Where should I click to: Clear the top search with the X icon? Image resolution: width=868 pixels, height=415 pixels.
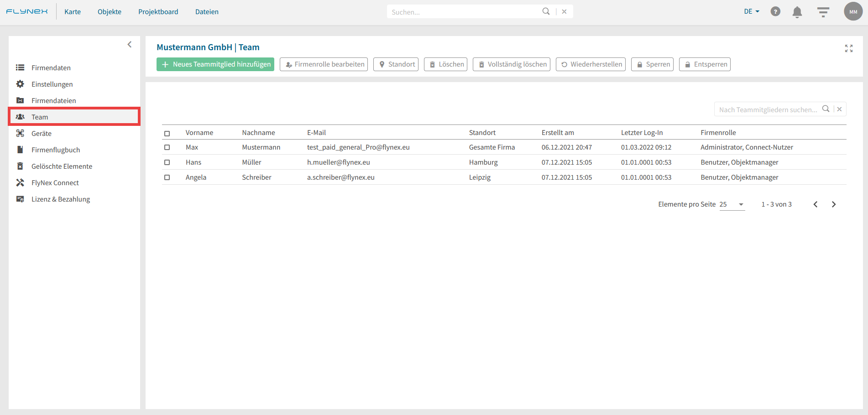(x=564, y=12)
